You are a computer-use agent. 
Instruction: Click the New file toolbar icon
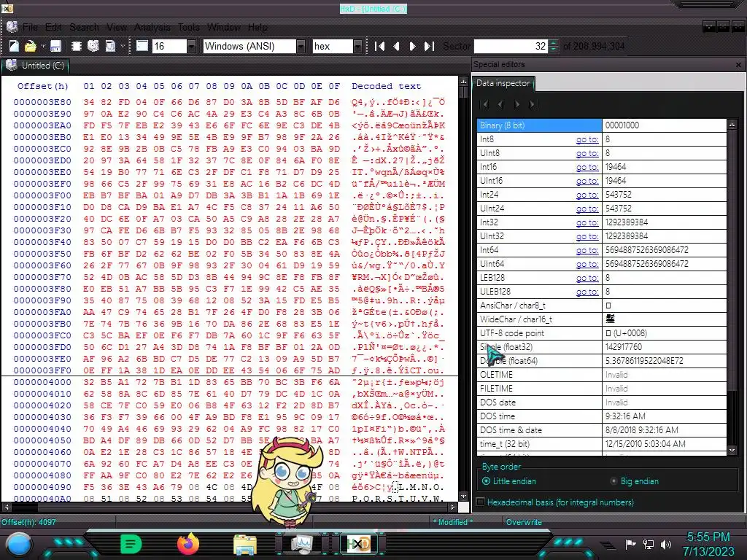(x=15, y=46)
